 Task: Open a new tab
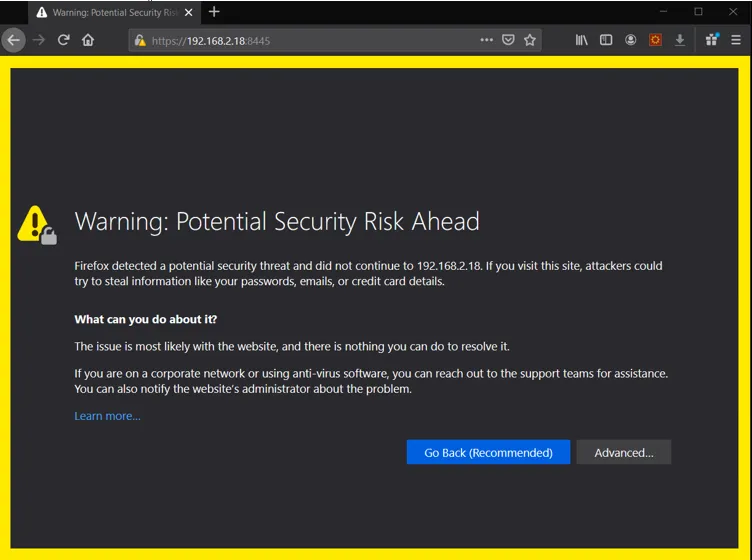214,12
